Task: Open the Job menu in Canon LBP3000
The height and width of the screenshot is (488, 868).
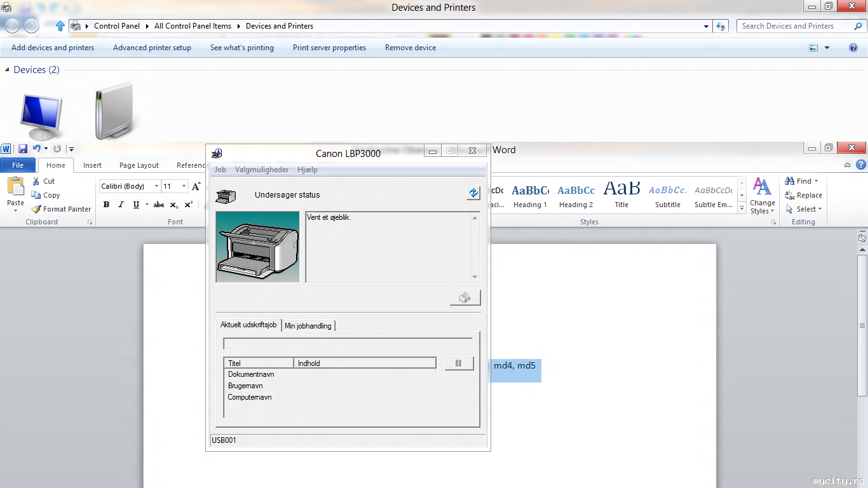Action: (x=220, y=170)
